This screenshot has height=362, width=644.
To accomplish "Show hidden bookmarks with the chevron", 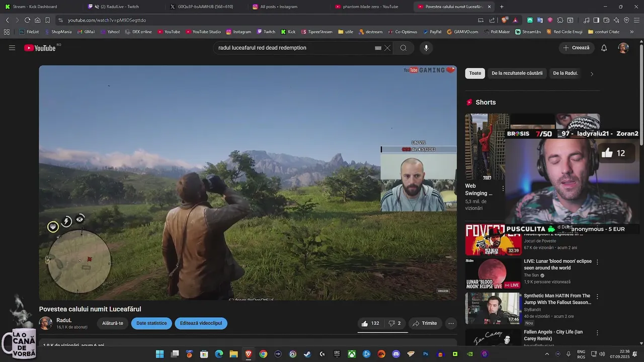I will pos(632,32).
